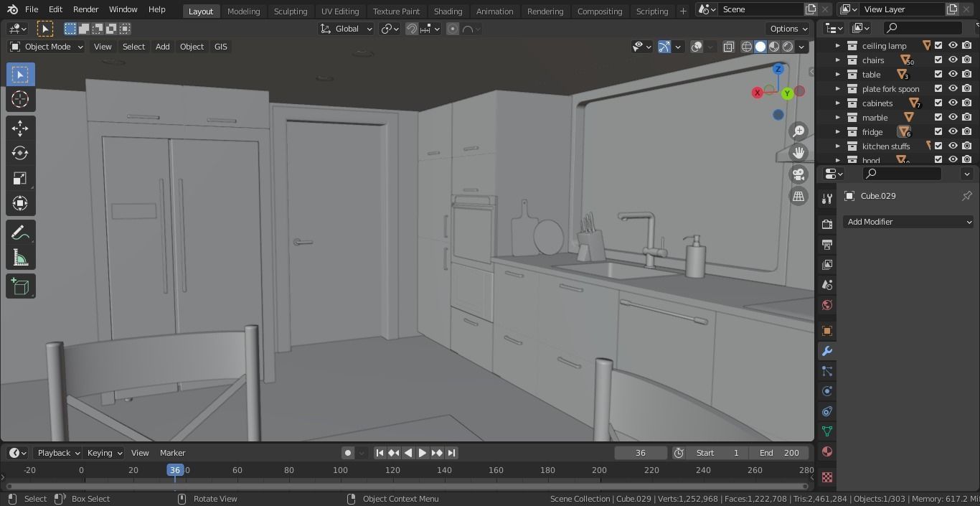Open the Add Modifier dropdown
Viewport: 980px width, 506px height.
click(x=908, y=222)
